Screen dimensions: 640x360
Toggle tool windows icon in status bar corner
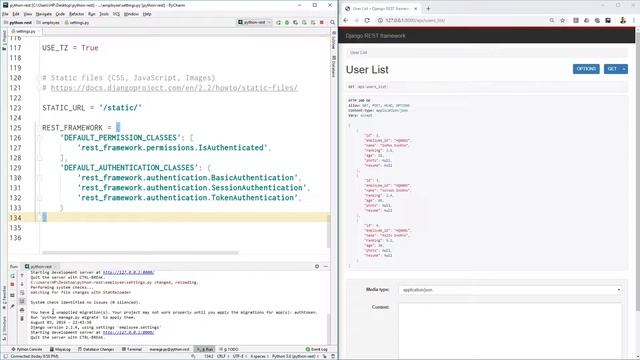(5, 356)
